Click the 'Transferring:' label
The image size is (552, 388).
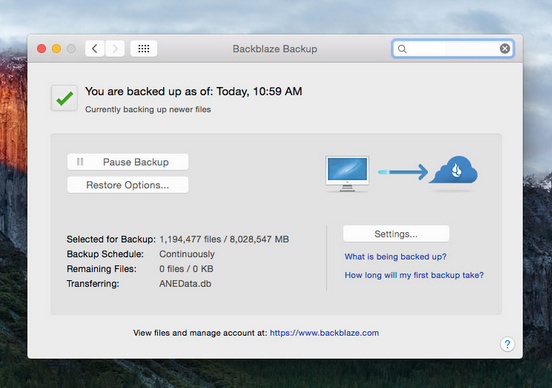coord(93,284)
